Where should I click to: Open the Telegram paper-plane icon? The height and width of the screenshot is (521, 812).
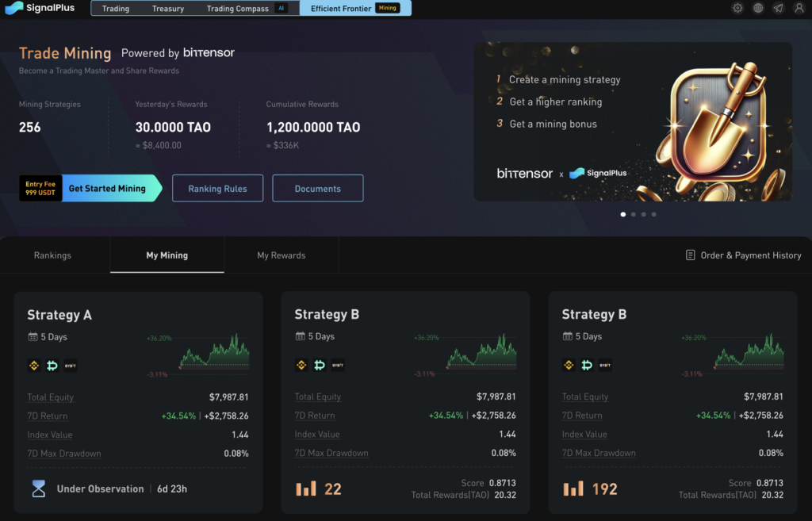(x=778, y=8)
